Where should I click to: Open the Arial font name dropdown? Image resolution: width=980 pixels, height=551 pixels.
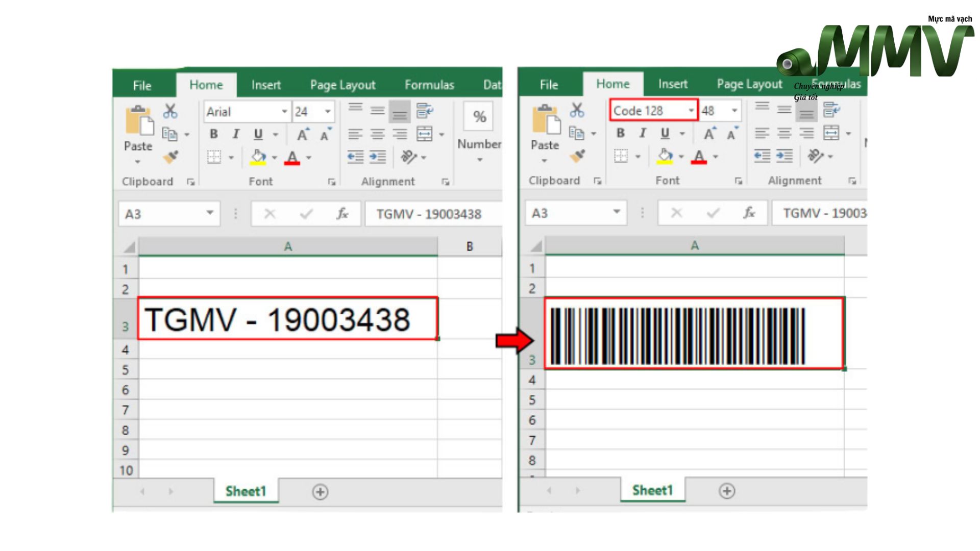284,112
